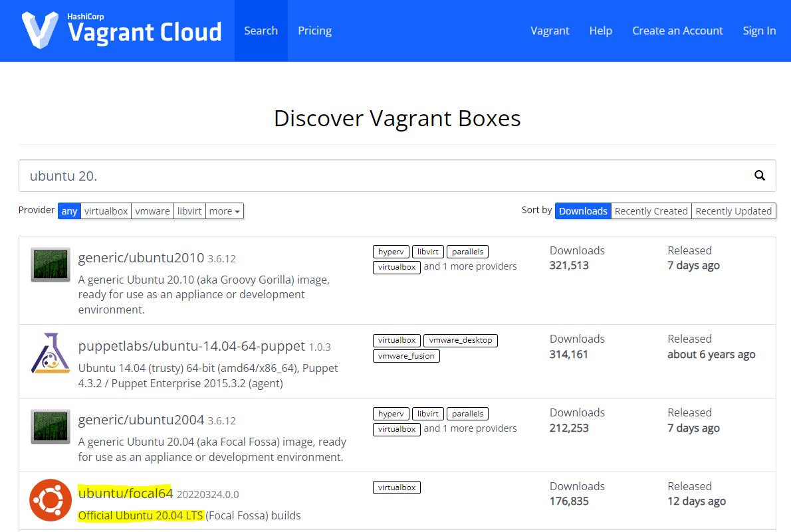Click hyperv tag on generic/ubuntu2004
The width and height of the screenshot is (791, 532).
coord(391,414)
